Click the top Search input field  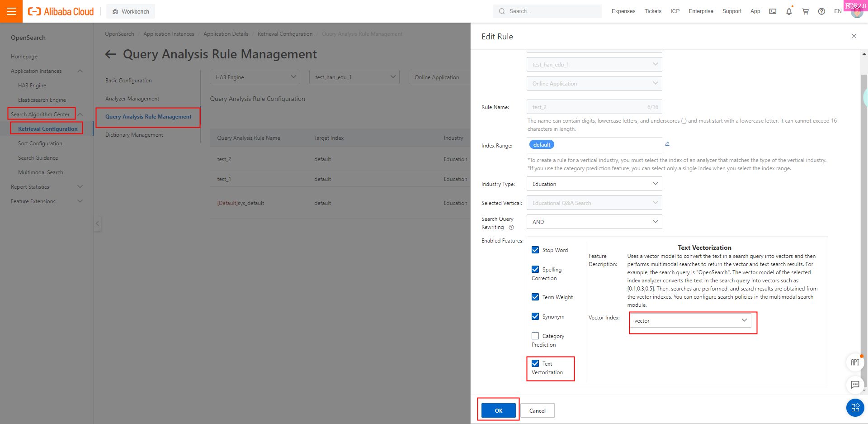click(x=547, y=11)
